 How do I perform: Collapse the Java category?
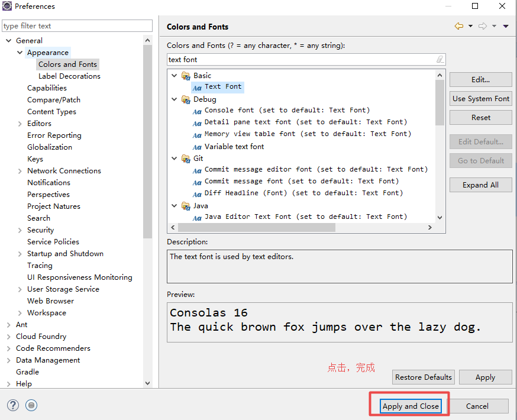175,206
